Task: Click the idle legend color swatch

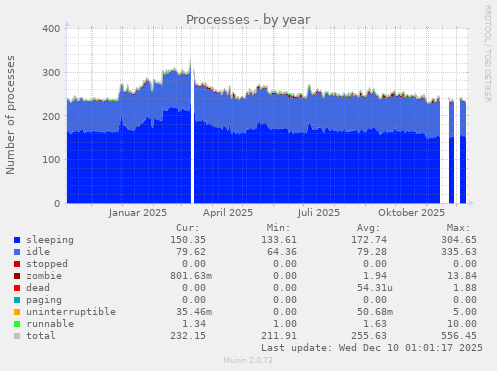Action: (x=17, y=252)
